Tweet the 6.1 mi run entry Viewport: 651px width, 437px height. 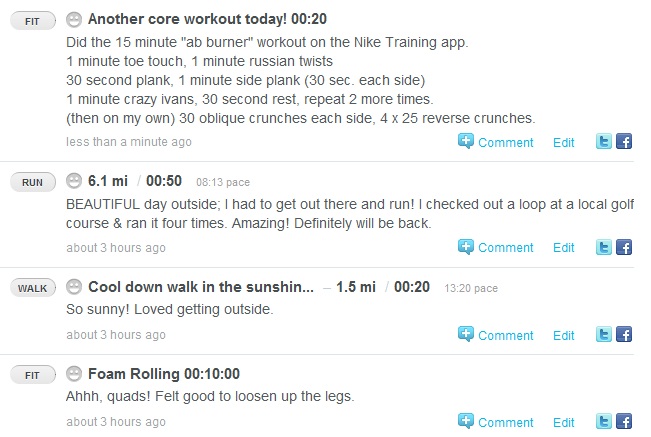click(x=603, y=247)
